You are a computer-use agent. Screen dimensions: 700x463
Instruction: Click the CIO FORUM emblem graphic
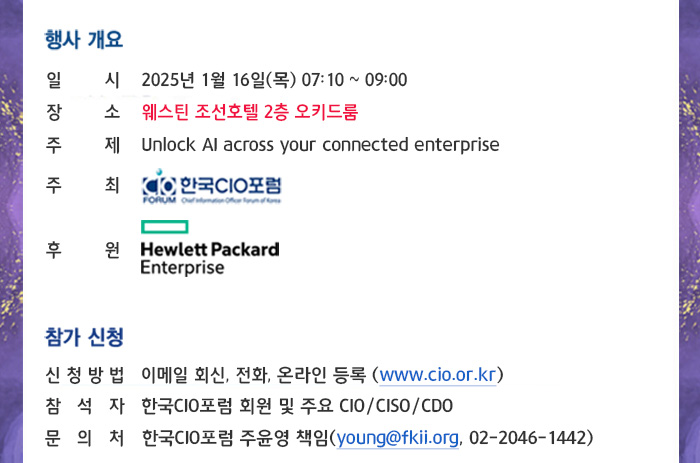[x=159, y=187]
